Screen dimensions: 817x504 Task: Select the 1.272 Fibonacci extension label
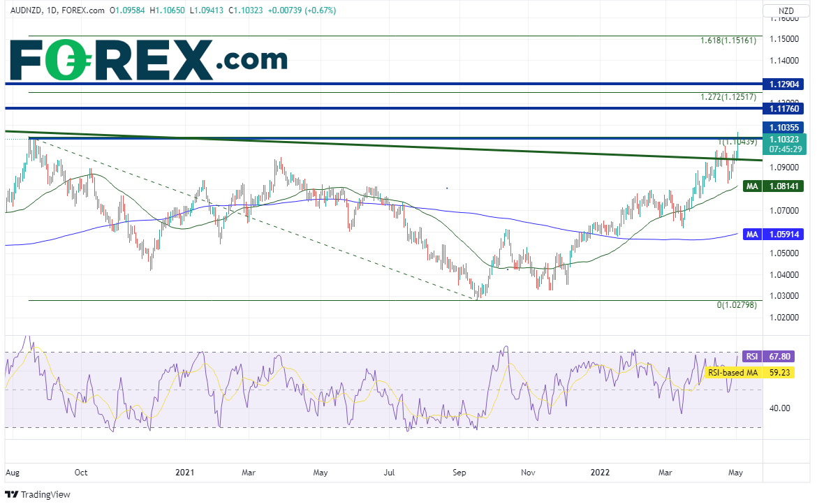click(728, 98)
